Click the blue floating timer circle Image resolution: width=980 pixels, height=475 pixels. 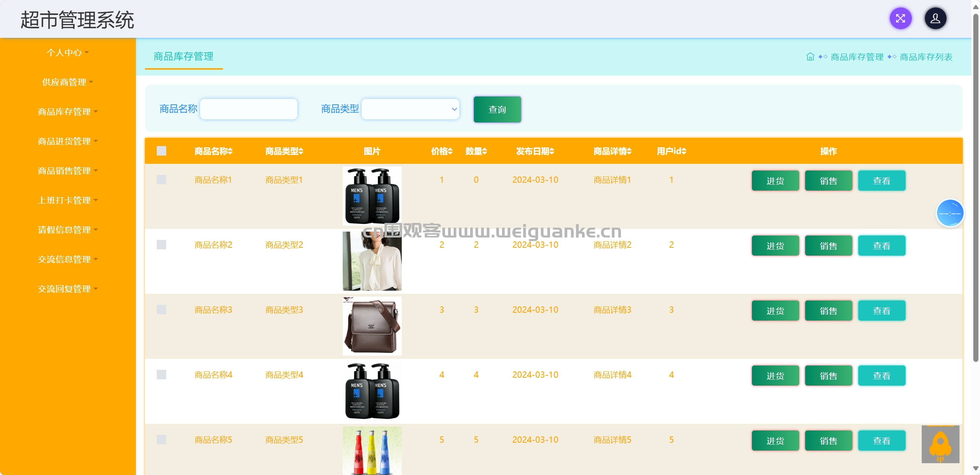(x=950, y=213)
